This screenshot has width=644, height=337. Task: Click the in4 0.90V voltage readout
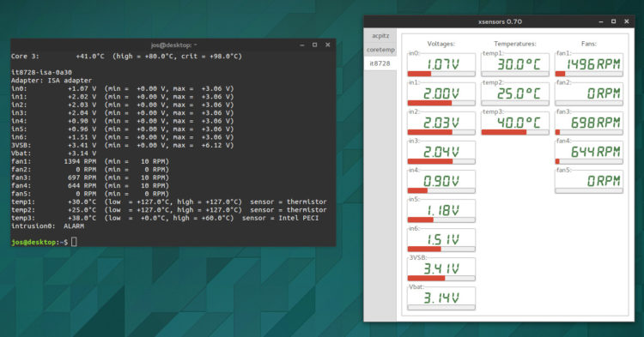(441, 181)
